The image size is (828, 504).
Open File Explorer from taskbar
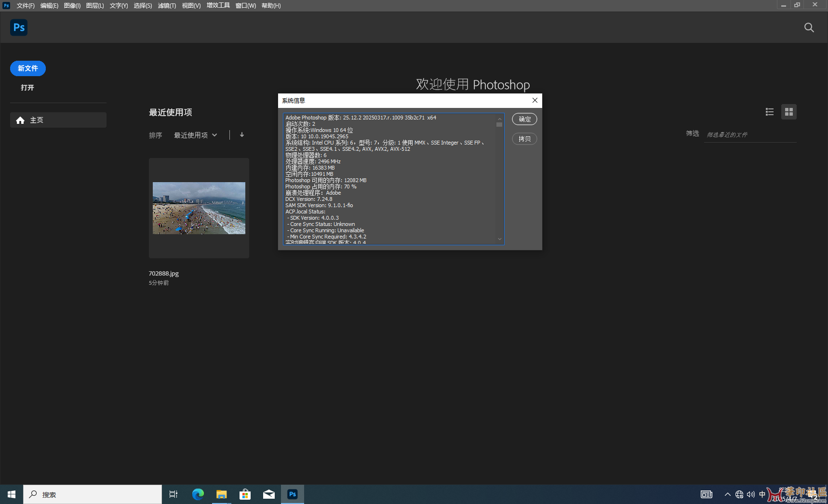(x=221, y=494)
